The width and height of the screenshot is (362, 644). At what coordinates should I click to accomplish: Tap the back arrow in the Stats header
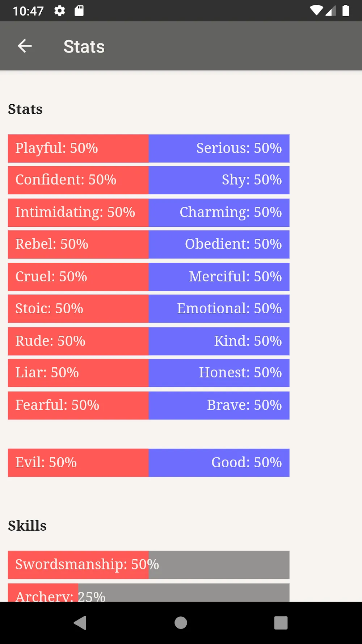[25, 46]
